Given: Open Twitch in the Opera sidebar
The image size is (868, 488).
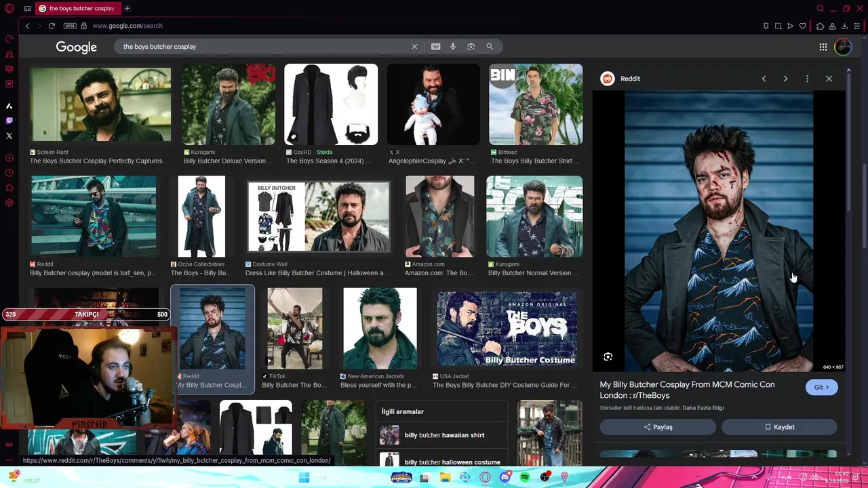Looking at the screenshot, I should pyautogui.click(x=9, y=121).
